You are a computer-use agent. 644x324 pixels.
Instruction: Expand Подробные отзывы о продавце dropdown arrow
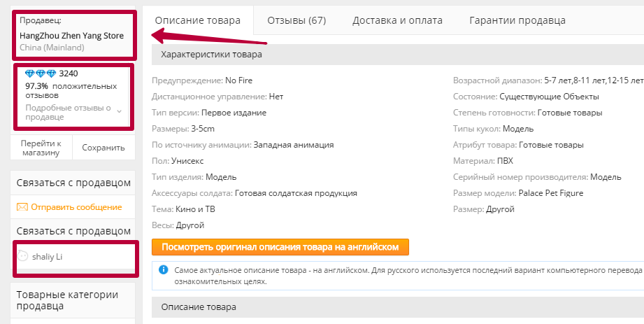[x=119, y=111]
